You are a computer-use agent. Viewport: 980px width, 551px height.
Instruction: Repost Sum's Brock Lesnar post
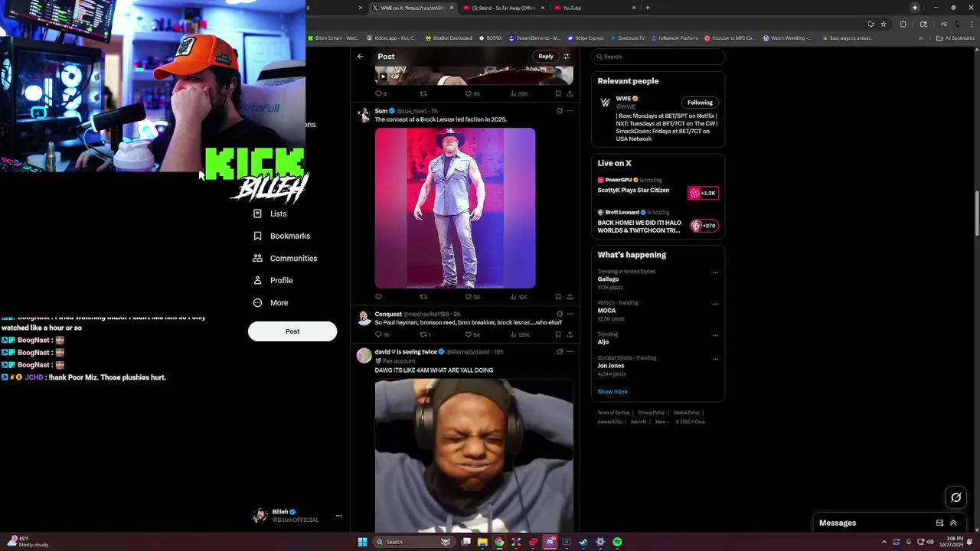pos(423,297)
